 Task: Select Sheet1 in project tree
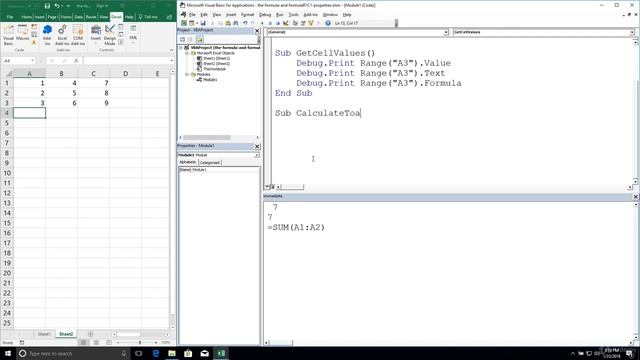[216, 58]
